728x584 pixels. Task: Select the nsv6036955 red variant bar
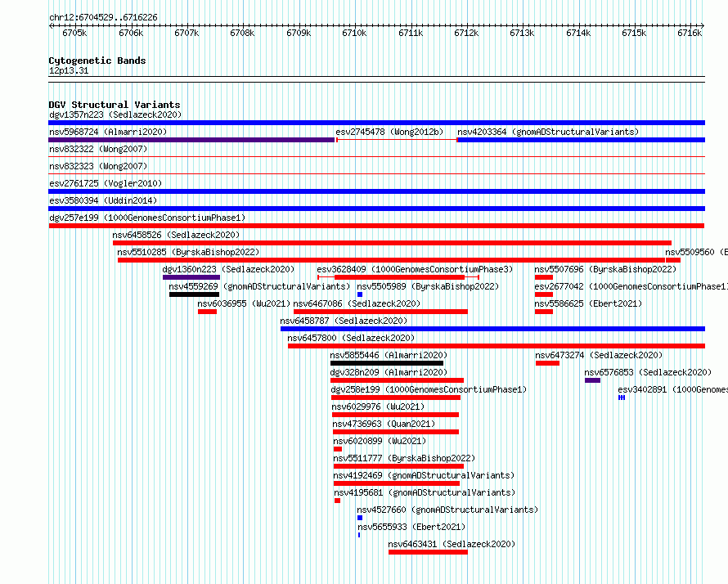207,312
